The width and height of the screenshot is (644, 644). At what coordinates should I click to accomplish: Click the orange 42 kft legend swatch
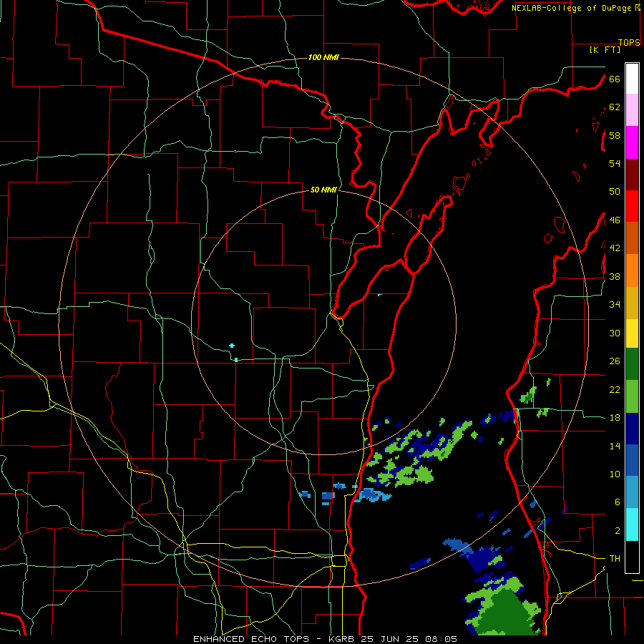(632, 270)
